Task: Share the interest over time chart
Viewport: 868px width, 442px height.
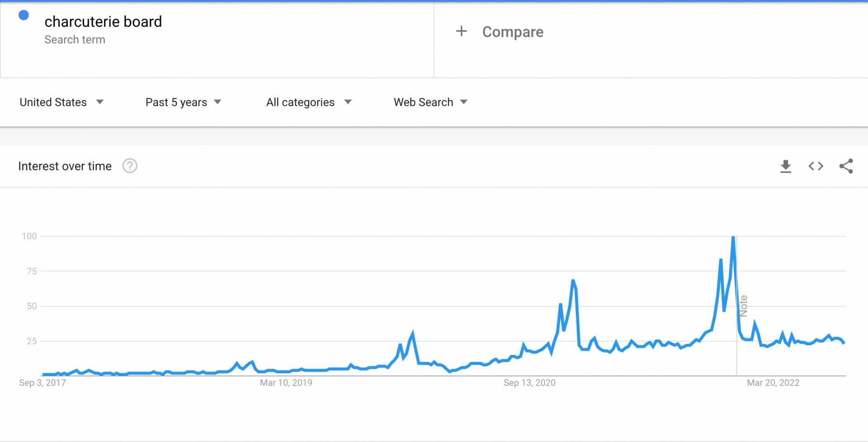Action: pyautogui.click(x=846, y=166)
